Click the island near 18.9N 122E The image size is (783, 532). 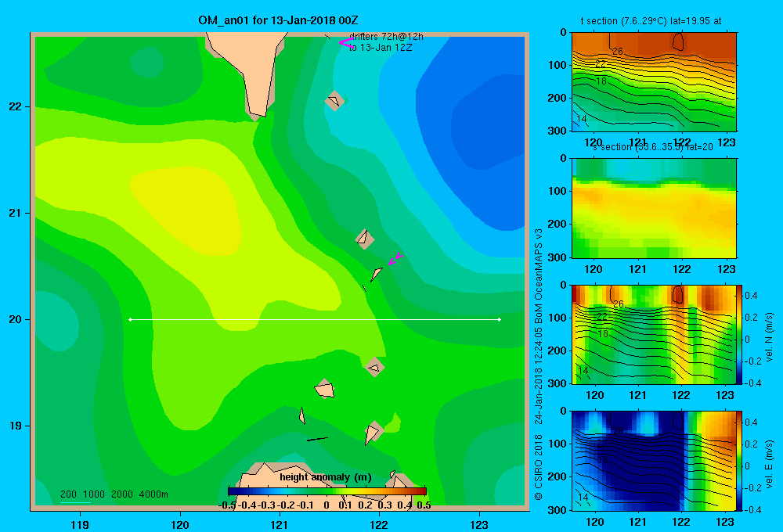[373, 432]
